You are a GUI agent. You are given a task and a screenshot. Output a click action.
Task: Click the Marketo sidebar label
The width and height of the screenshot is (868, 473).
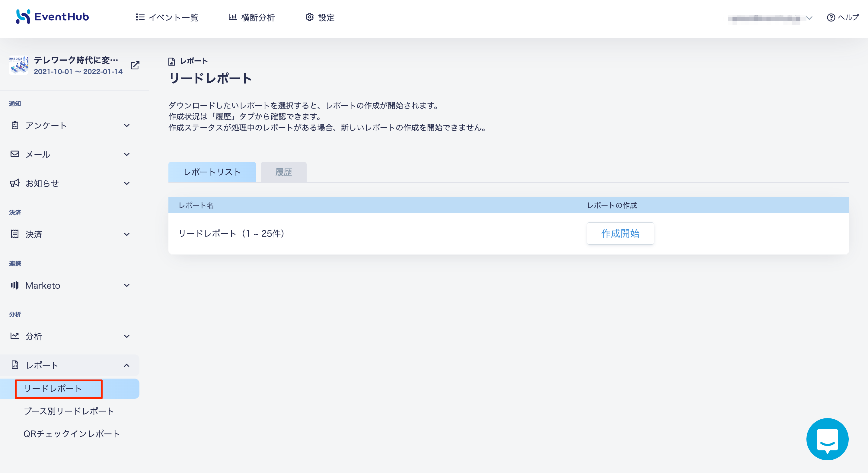point(43,285)
